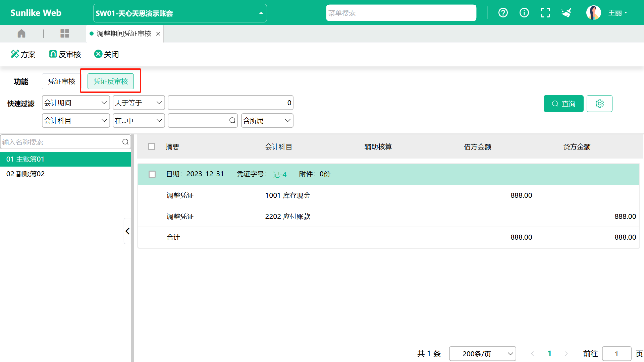Open the 会计期间 filter dropdown
This screenshot has height=362, width=644.
pyautogui.click(x=76, y=103)
